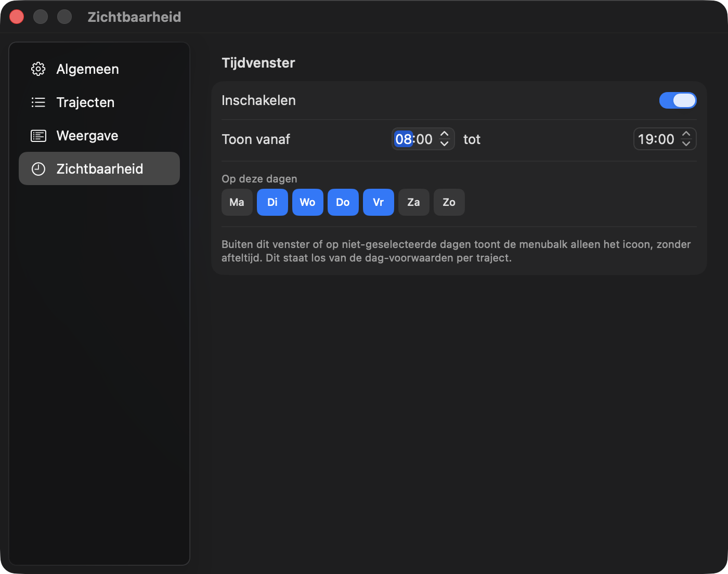This screenshot has height=574, width=728.
Task: Switch to the Trajecten section
Action: (x=99, y=102)
